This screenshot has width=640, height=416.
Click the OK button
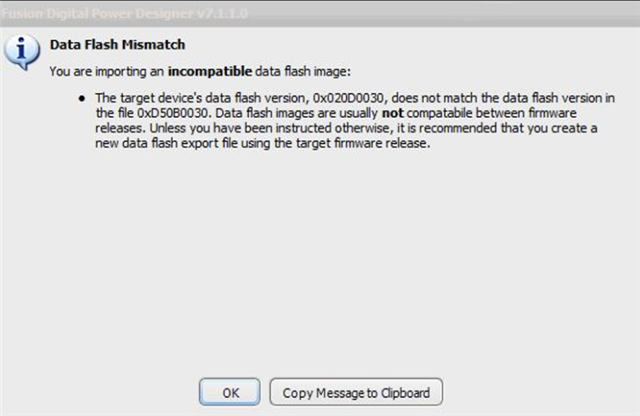click(x=229, y=392)
